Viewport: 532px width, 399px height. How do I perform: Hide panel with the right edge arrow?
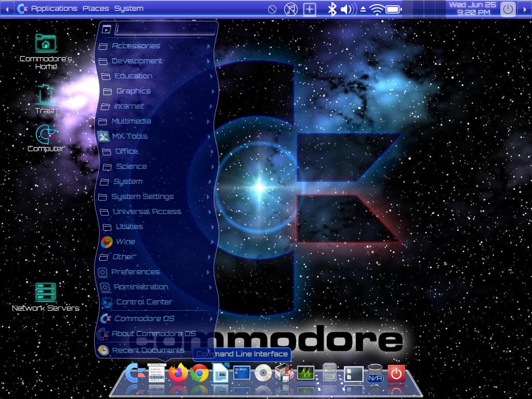pos(525,9)
